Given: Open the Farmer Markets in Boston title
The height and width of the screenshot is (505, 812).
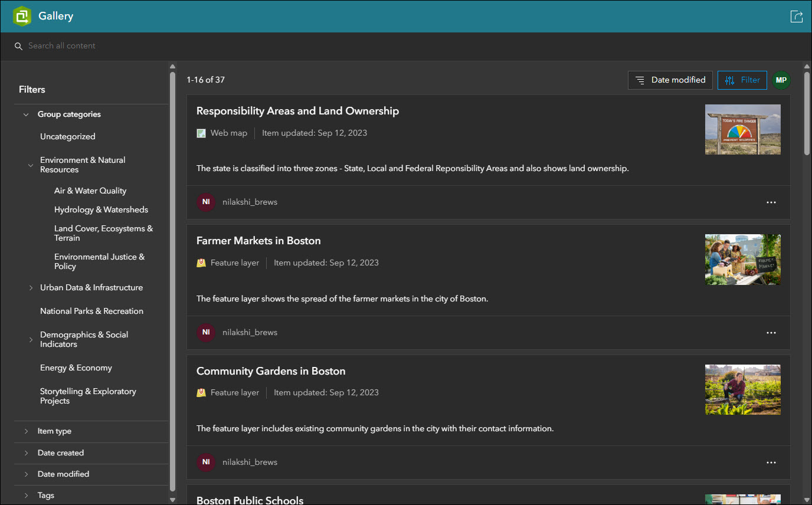Looking at the screenshot, I should [x=258, y=241].
